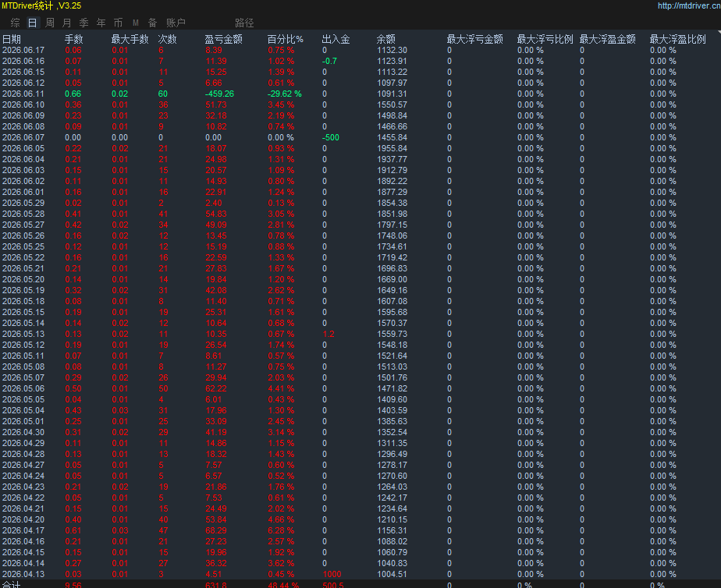Click the 次数 column header
Image resolution: width=721 pixels, height=588 pixels.
tap(167, 39)
